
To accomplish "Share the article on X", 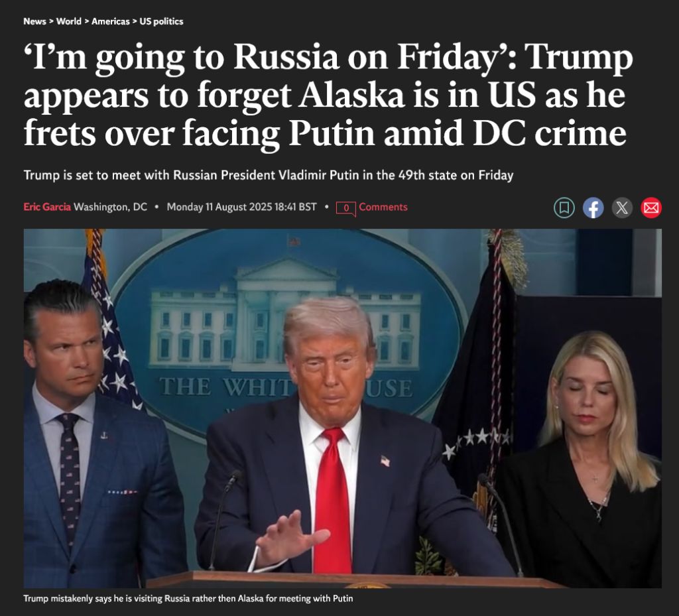I will [x=622, y=208].
